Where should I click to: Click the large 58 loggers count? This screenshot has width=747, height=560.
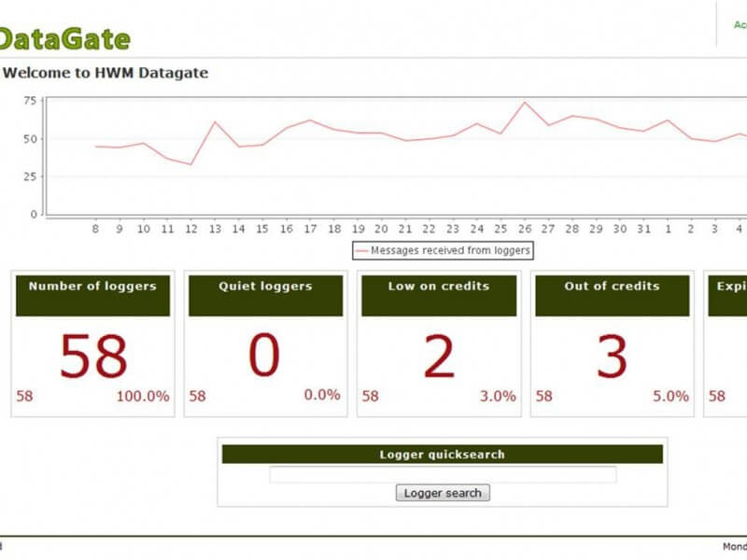coord(93,356)
